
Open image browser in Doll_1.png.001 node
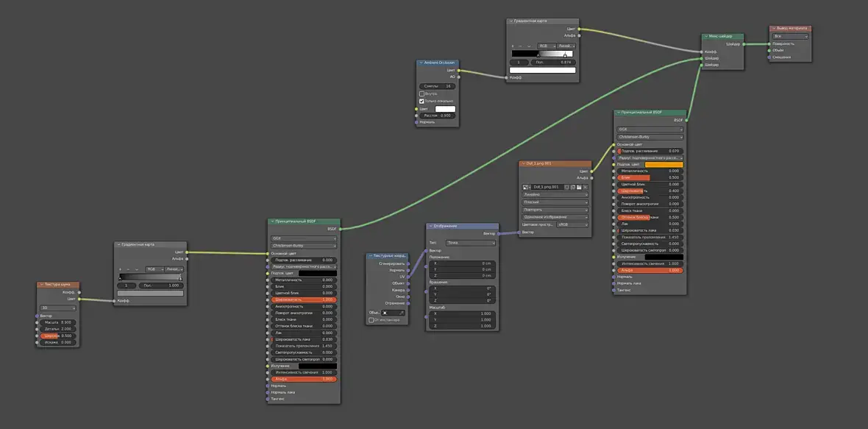point(527,187)
